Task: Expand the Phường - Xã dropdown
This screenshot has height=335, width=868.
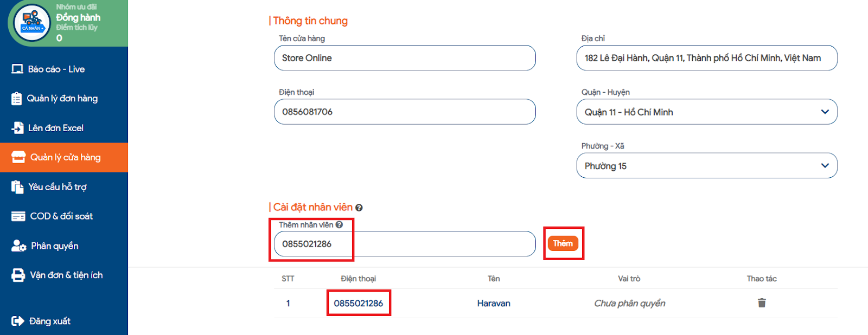Action: pyautogui.click(x=707, y=165)
